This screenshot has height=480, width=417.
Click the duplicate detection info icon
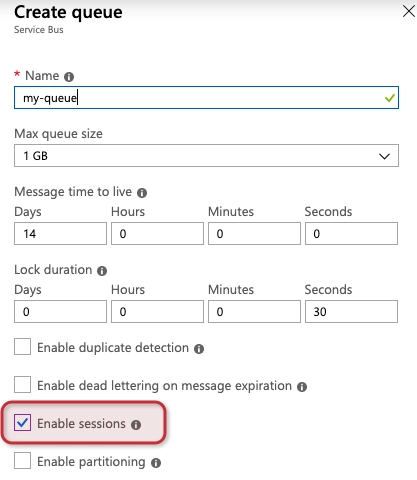pyautogui.click(x=199, y=349)
